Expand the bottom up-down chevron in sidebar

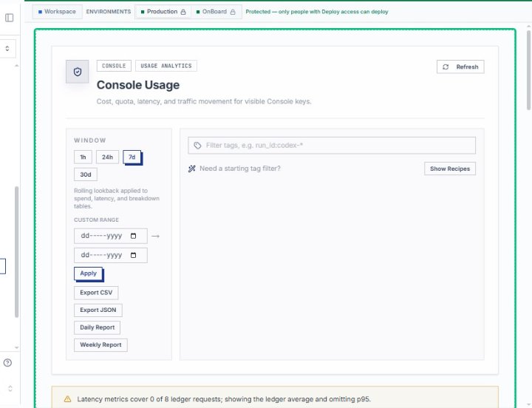coord(10,388)
